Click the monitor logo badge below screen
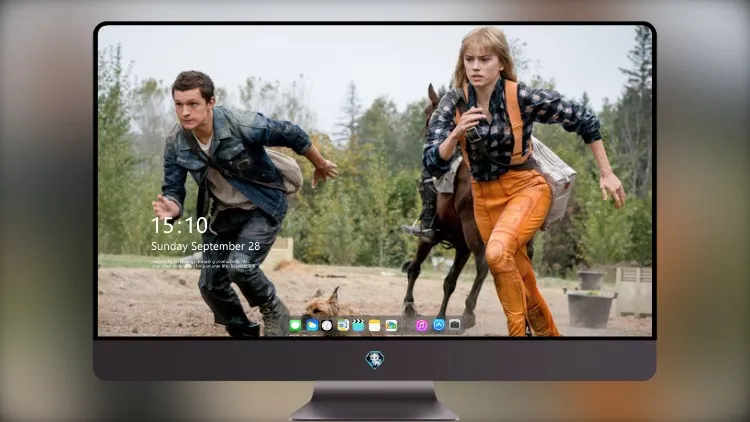Viewport: 750px width, 422px height. [375, 360]
